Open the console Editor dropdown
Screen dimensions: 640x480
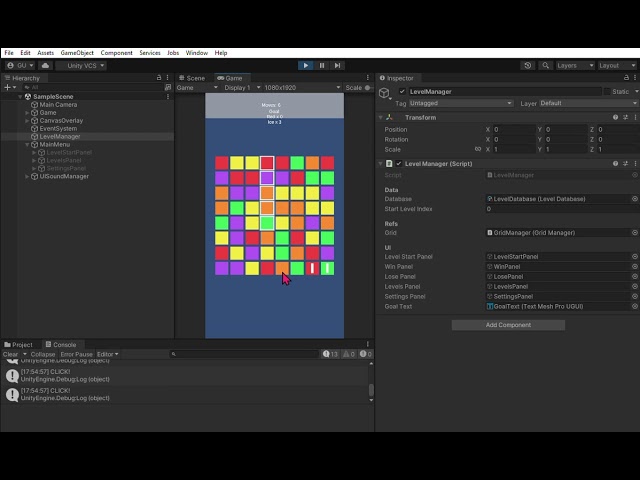[107, 354]
